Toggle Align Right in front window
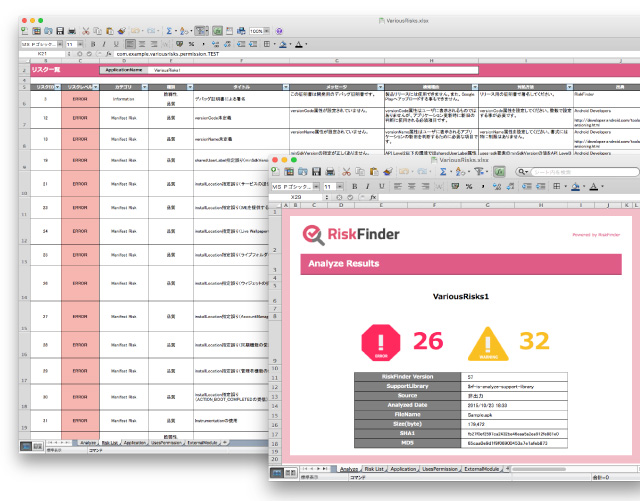Viewport: 640px width, 501px height. tap(425, 186)
